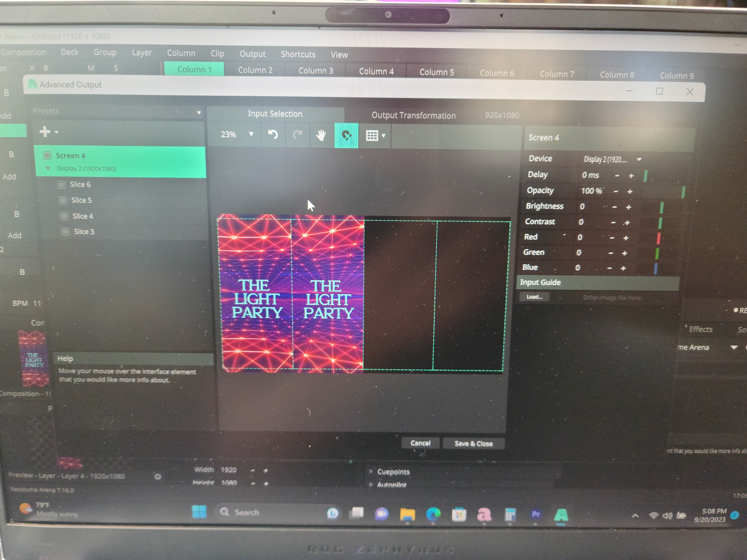Open the Shortcuts menu
Screen dimensions: 747x560
[298, 54]
